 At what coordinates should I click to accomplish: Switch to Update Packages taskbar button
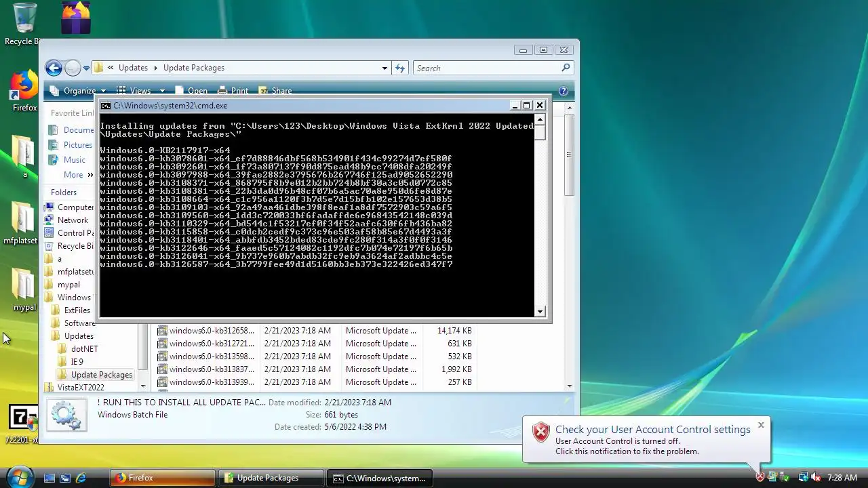[x=271, y=478]
